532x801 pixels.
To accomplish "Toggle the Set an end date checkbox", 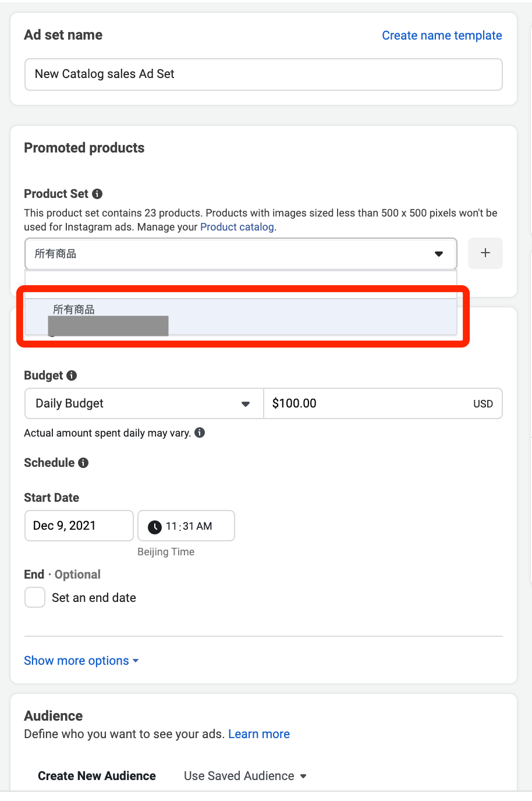I will [35, 597].
